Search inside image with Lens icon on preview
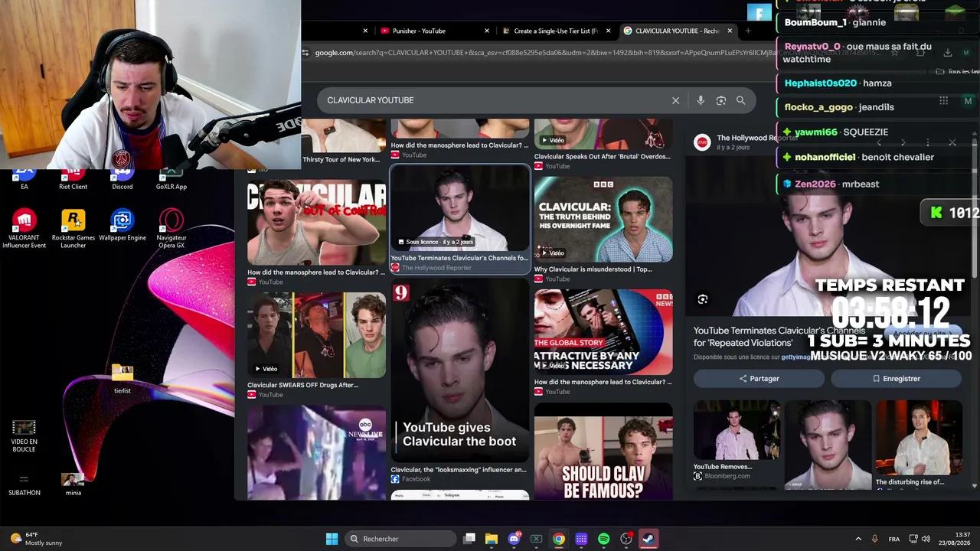 point(703,299)
